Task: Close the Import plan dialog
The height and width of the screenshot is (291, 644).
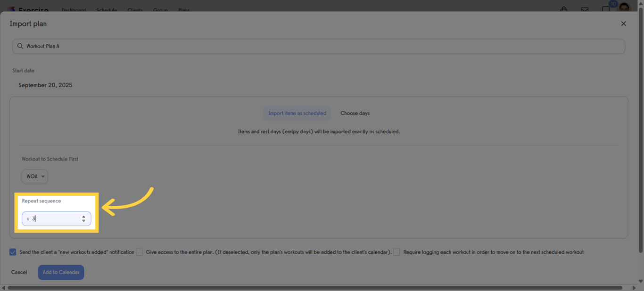Action: [623, 24]
